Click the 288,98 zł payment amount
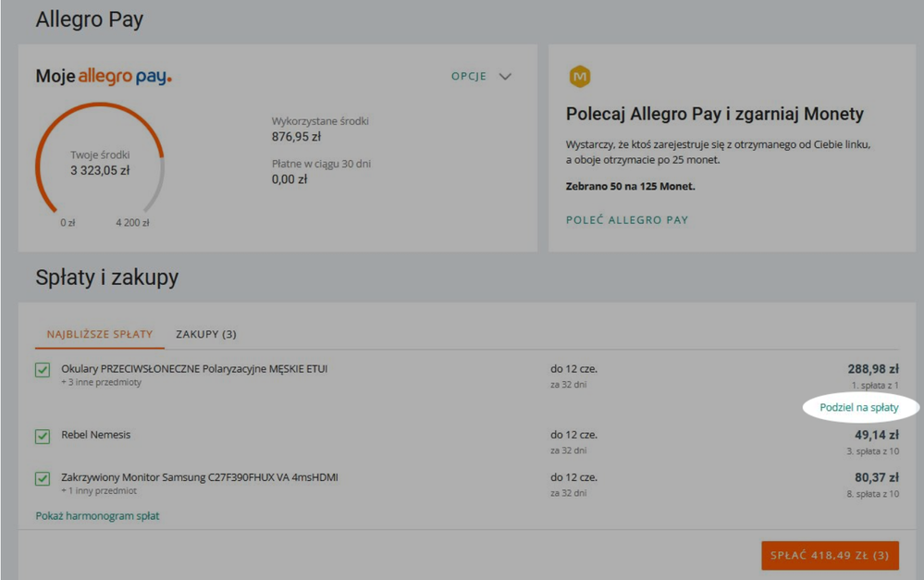This screenshot has width=924, height=580. coord(873,369)
